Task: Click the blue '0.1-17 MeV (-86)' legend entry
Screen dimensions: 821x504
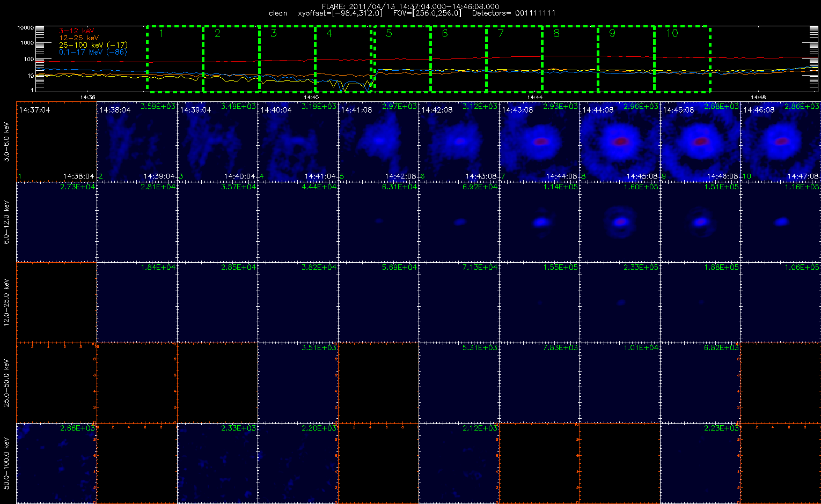Action: tap(93, 52)
